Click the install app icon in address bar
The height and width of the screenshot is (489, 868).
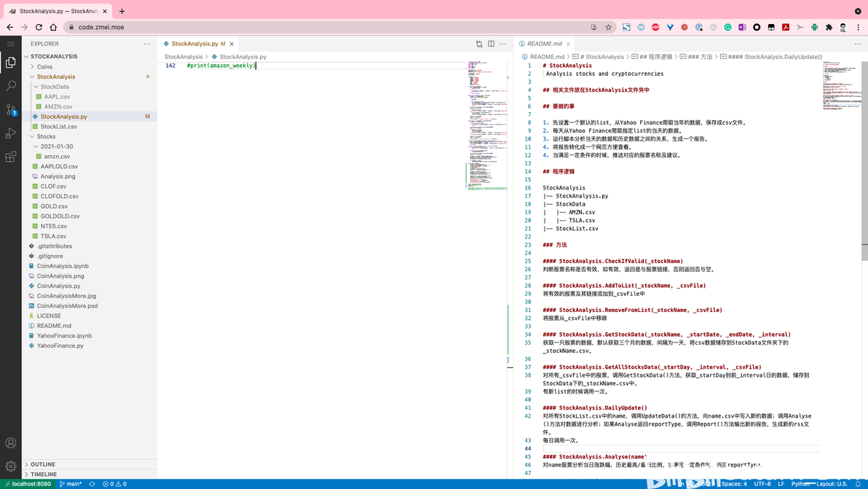point(594,27)
